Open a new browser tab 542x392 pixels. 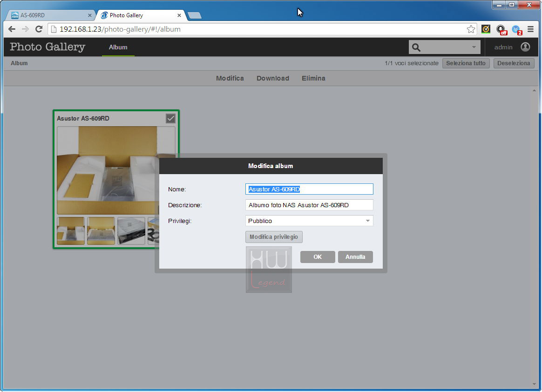[x=195, y=15]
